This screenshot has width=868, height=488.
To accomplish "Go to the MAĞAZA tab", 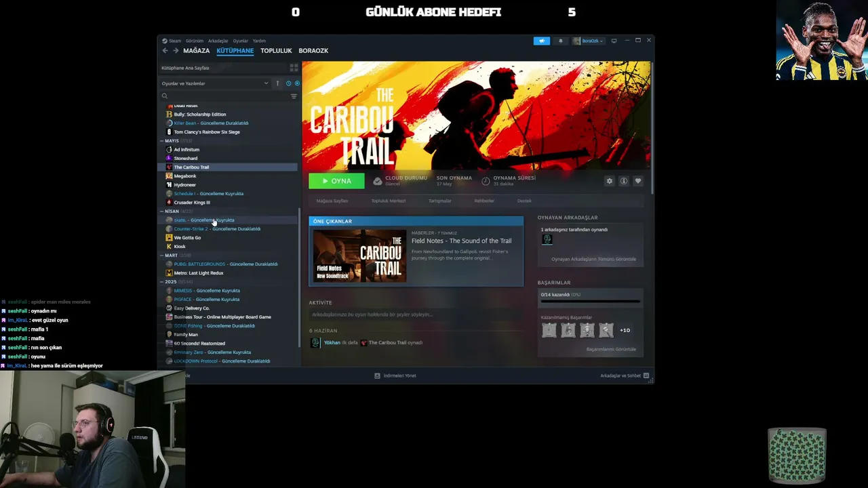I will (197, 51).
